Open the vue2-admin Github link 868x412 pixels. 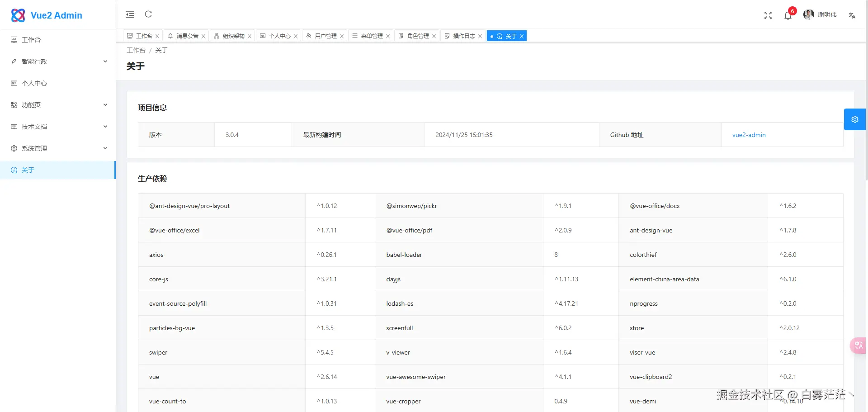pyautogui.click(x=749, y=135)
